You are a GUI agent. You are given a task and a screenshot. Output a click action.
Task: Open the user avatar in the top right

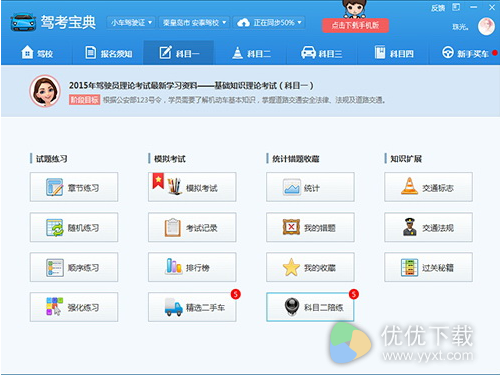coord(486,26)
